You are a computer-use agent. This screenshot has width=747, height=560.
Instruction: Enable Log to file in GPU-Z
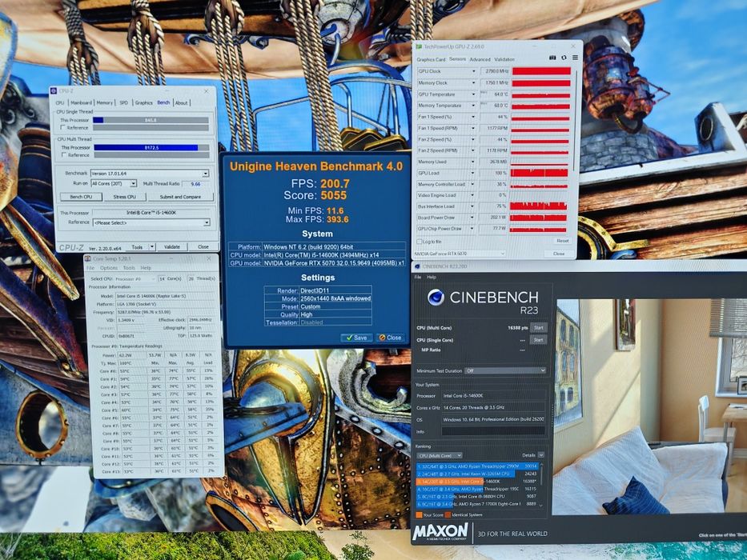point(420,242)
